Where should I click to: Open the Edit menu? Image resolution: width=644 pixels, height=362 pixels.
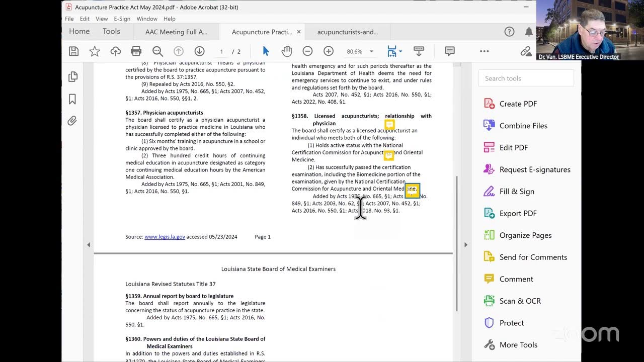click(x=85, y=19)
